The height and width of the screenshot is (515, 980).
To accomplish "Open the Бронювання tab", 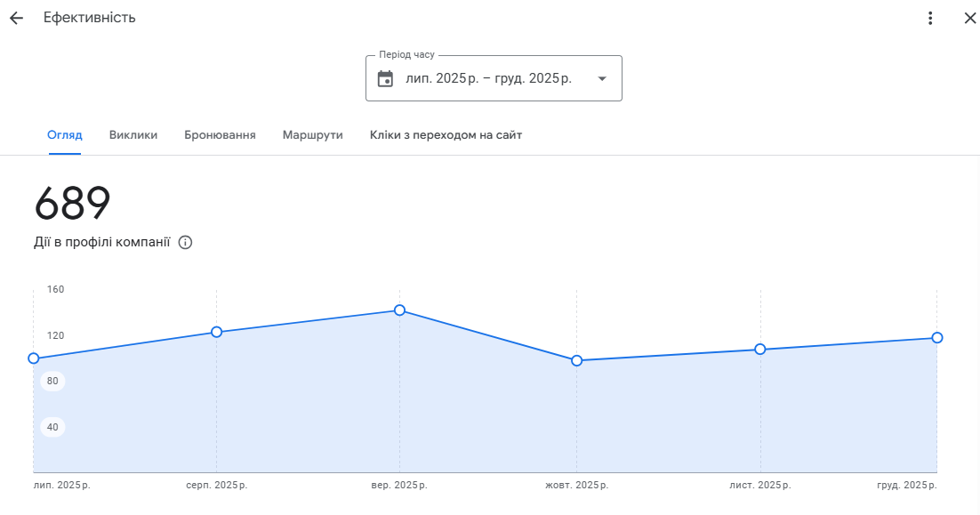I will (220, 135).
